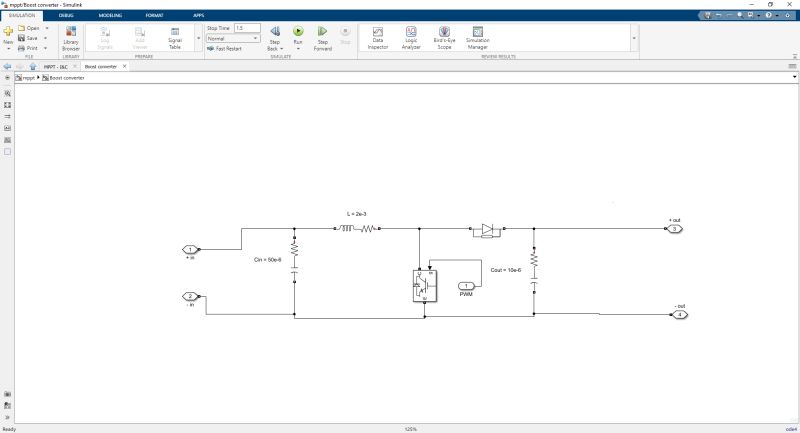Select the + out port block 3
The width and height of the screenshot is (800, 433).
pyautogui.click(x=674, y=228)
